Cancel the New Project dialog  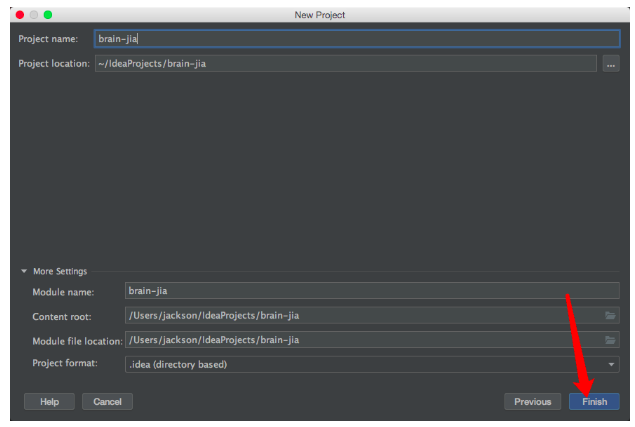tap(107, 401)
